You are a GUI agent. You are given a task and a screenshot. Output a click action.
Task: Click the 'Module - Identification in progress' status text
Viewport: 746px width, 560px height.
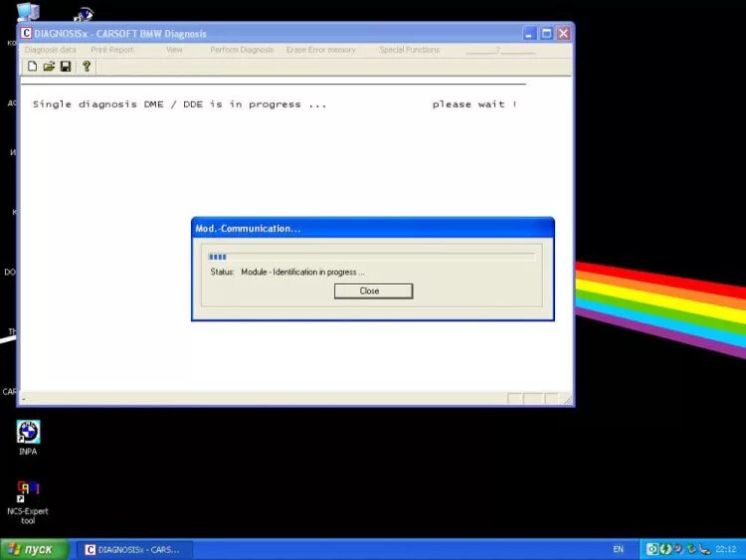click(x=302, y=273)
